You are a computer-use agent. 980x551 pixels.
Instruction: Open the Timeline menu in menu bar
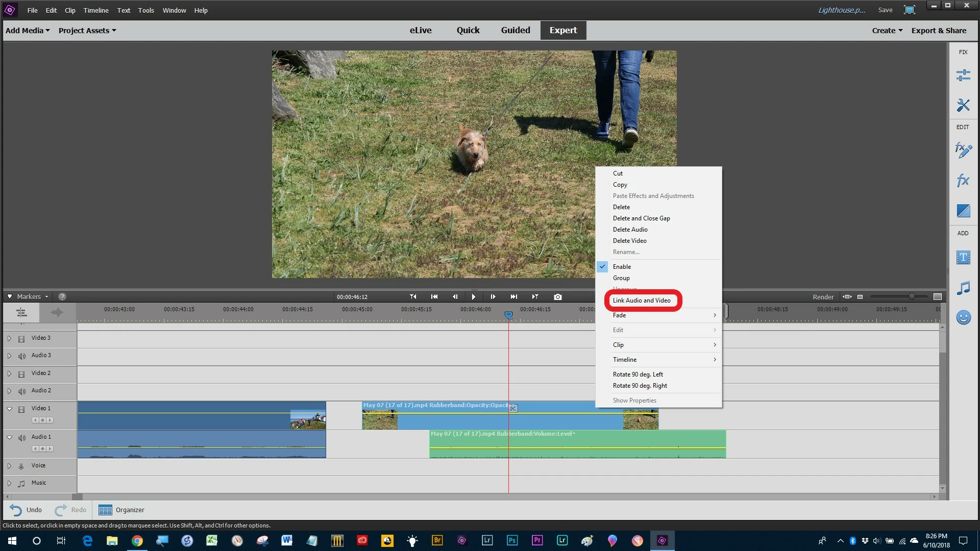(x=96, y=10)
